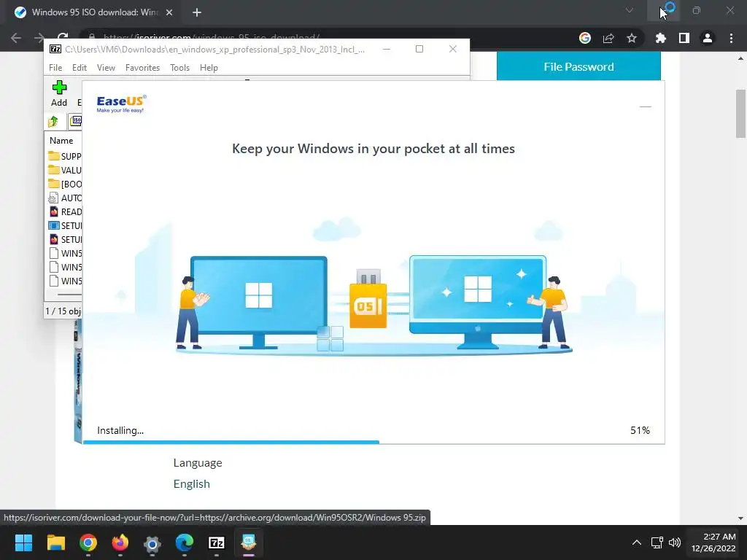Expand the Chrome tab search chevron
747x560 pixels.
(x=630, y=10)
